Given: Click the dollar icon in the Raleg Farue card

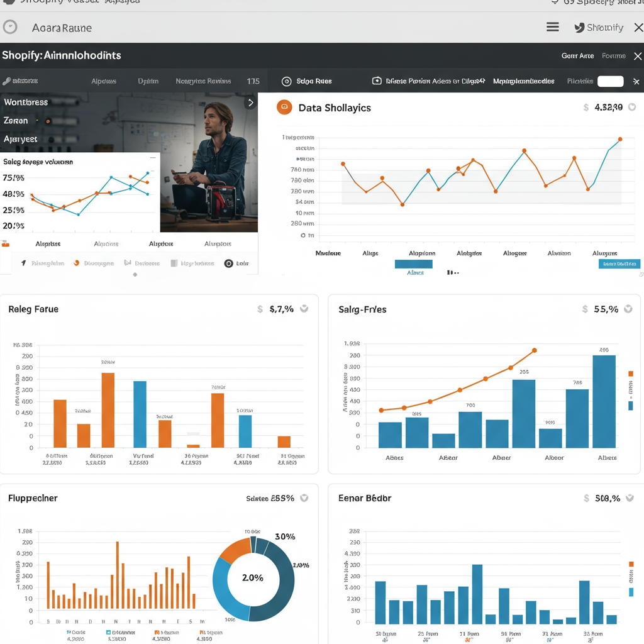Looking at the screenshot, I should point(260,309).
